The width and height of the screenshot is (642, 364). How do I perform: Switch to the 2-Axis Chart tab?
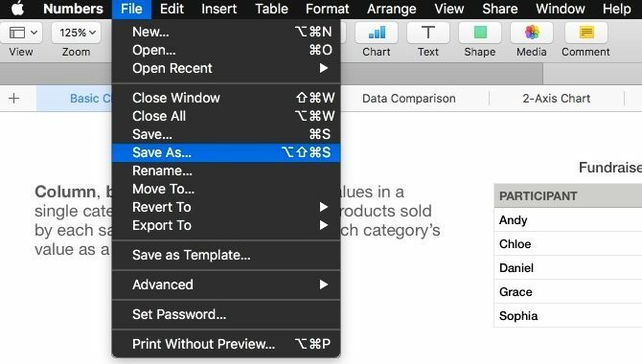tap(557, 99)
